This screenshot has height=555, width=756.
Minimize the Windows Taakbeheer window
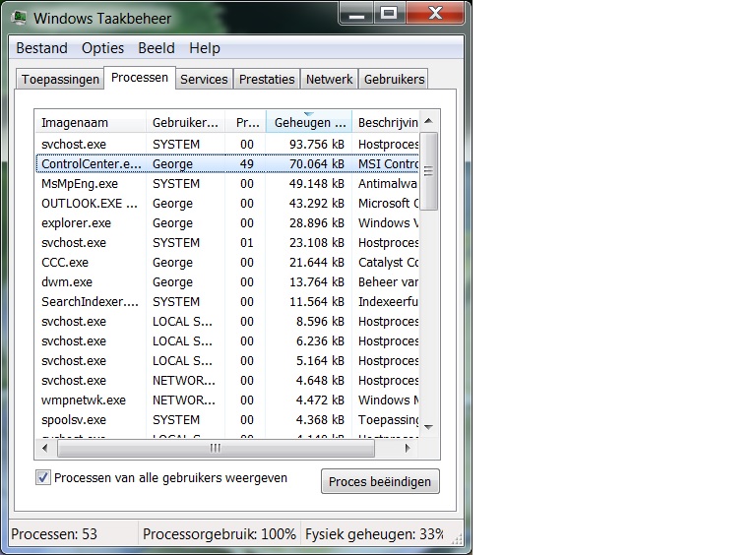point(356,13)
